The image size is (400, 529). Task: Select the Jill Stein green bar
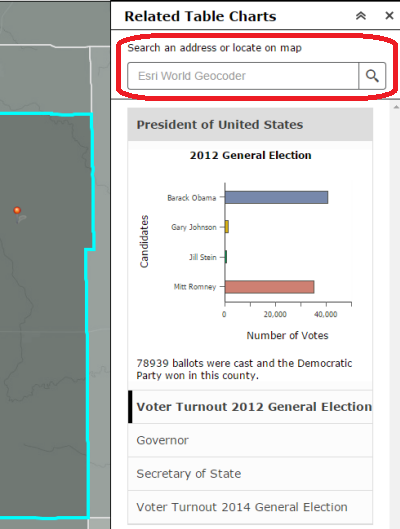point(226,257)
